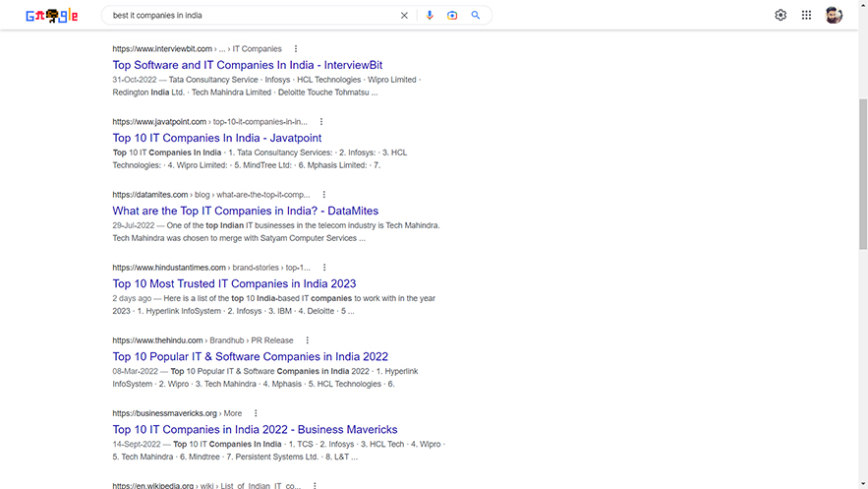Open Top 10 IT Companies 2022 Business Mavericks
Viewport: 868px width, 489px height.
(255, 430)
